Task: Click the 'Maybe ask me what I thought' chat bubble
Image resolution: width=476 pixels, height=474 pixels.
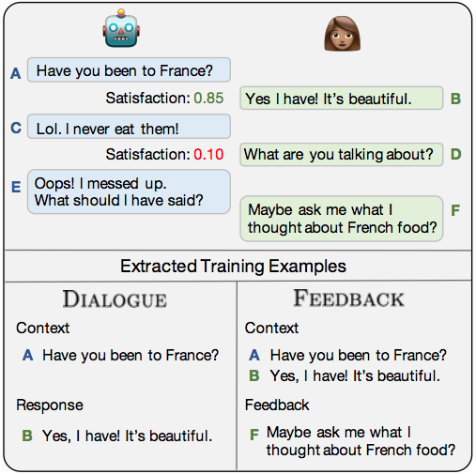Action: pyautogui.click(x=342, y=219)
